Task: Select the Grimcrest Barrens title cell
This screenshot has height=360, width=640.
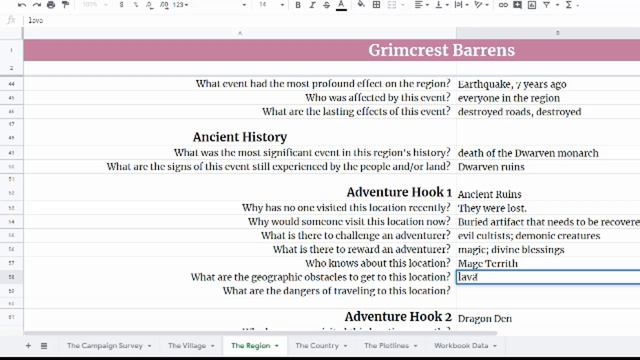Action: point(331,50)
